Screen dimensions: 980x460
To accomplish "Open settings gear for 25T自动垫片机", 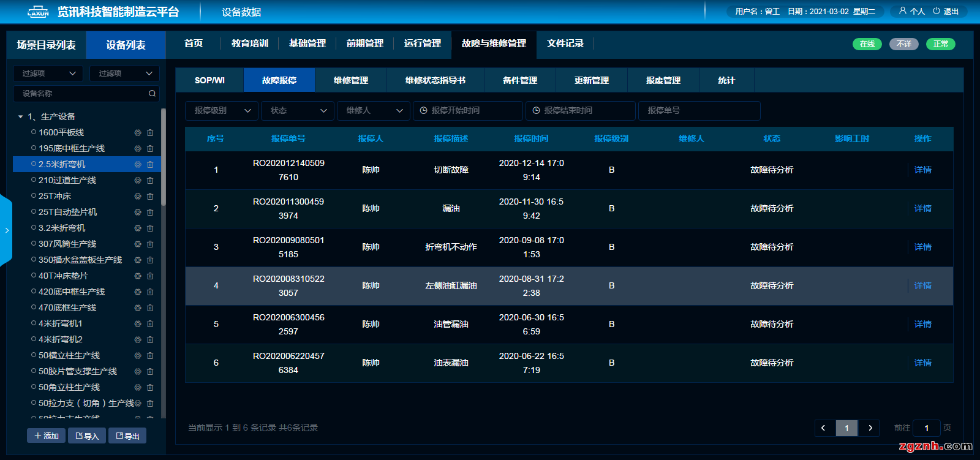I will pyautogui.click(x=138, y=212).
